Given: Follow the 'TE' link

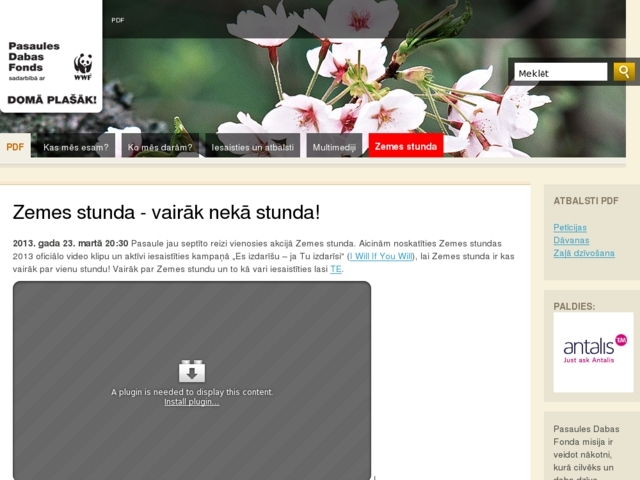Looking at the screenshot, I should 336,269.
